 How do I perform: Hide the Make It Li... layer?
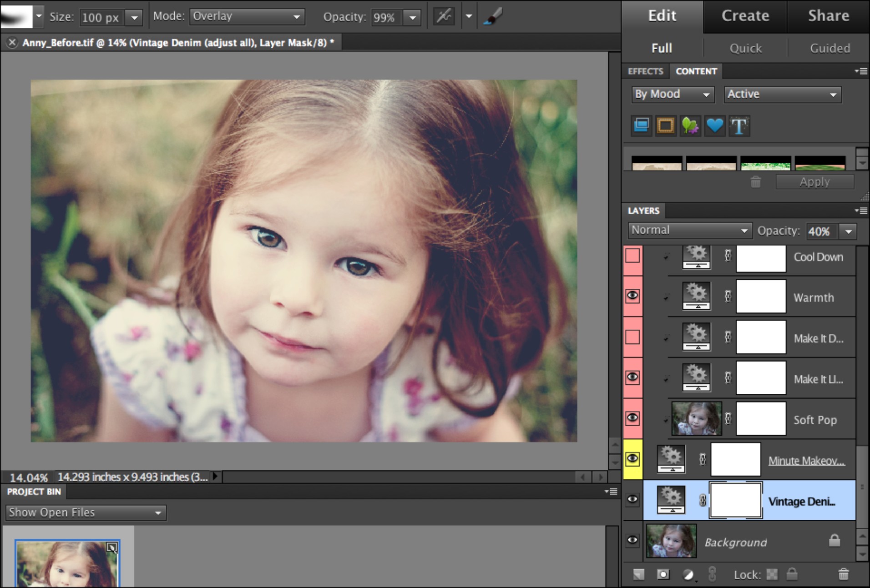pyautogui.click(x=632, y=377)
